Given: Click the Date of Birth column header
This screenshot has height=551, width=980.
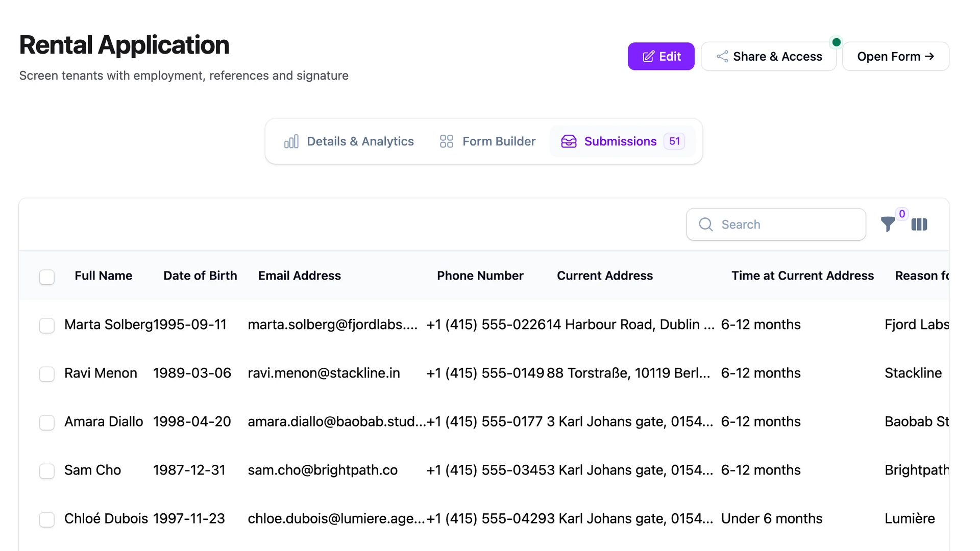Looking at the screenshot, I should coord(200,275).
